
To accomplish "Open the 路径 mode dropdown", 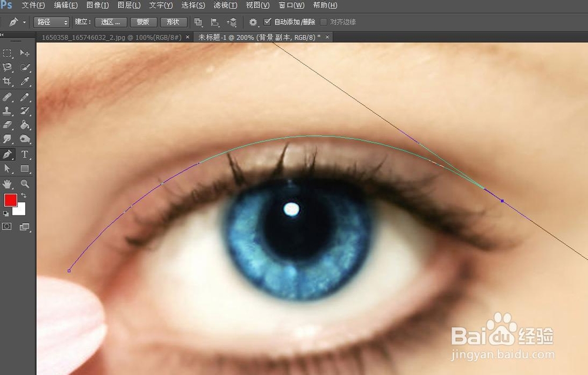I will point(50,22).
